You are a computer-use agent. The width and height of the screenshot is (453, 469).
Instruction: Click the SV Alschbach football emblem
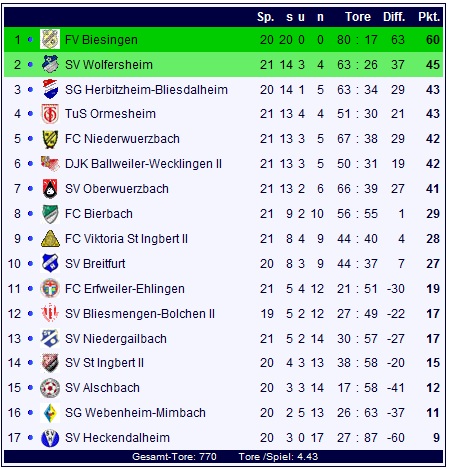click(50, 388)
